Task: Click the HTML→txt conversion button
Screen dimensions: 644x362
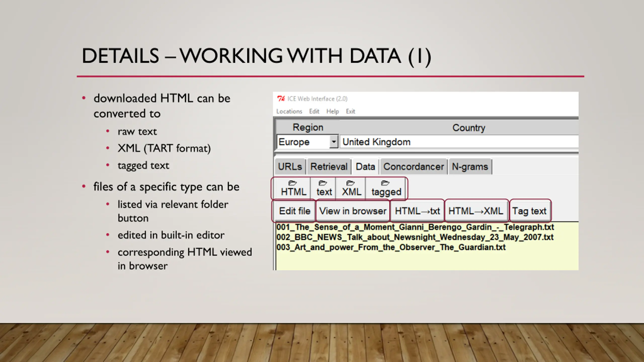Action: [417, 211]
